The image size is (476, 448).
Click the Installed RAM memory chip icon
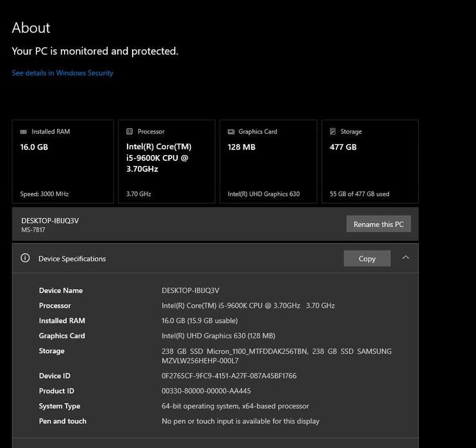pos(24,131)
